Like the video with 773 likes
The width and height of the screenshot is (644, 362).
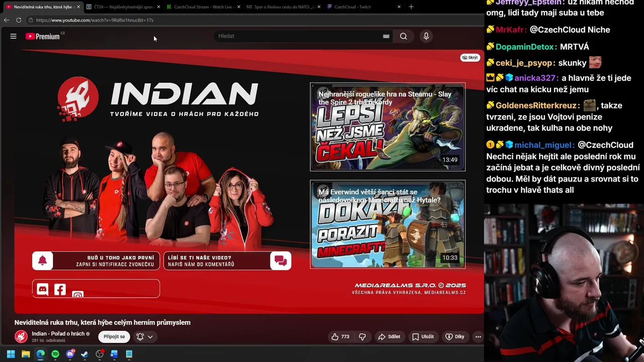pyautogui.click(x=340, y=337)
